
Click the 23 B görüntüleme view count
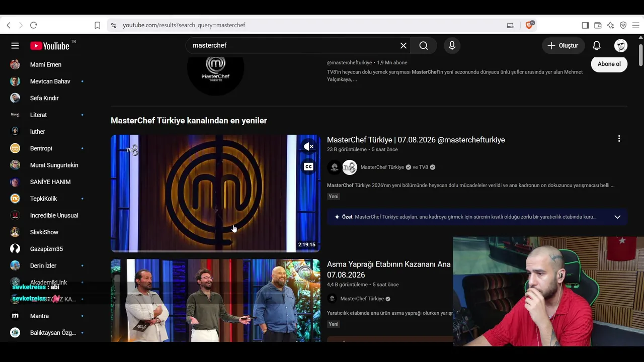coord(347,150)
